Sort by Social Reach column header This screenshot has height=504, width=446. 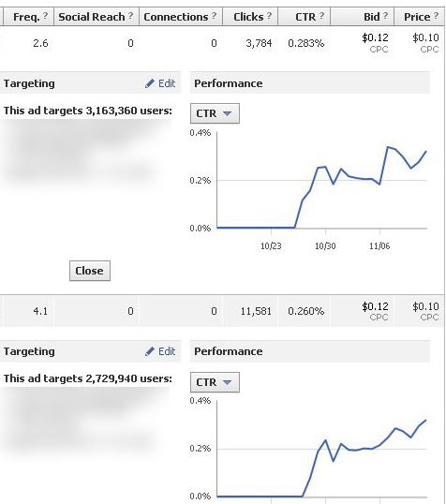point(92,17)
